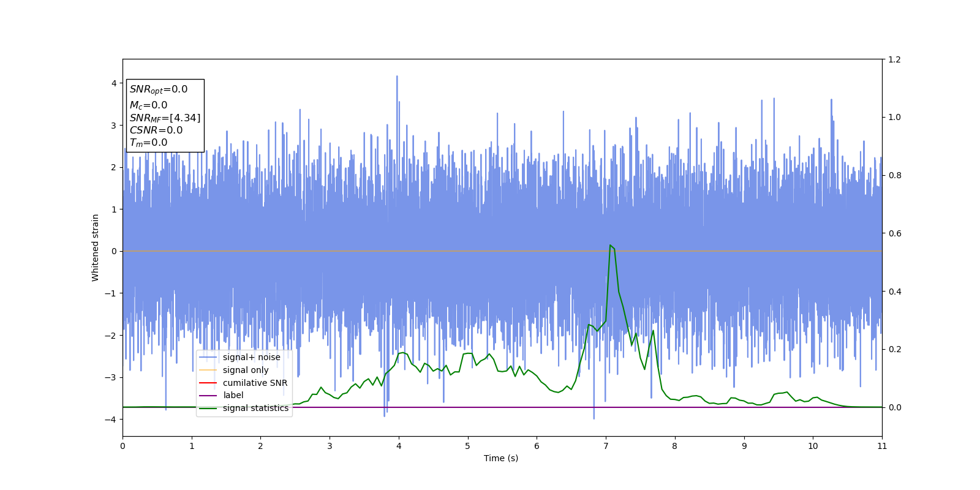Click x-axis tick label 7

pyautogui.click(x=606, y=446)
